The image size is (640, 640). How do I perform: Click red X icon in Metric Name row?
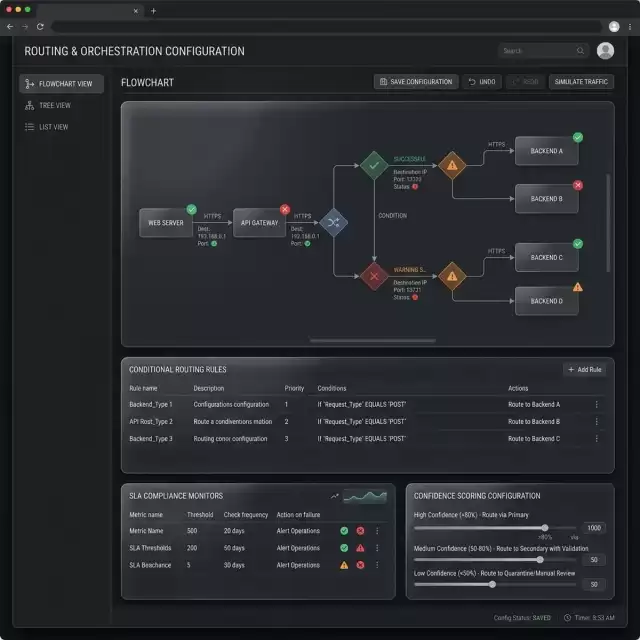(360, 531)
